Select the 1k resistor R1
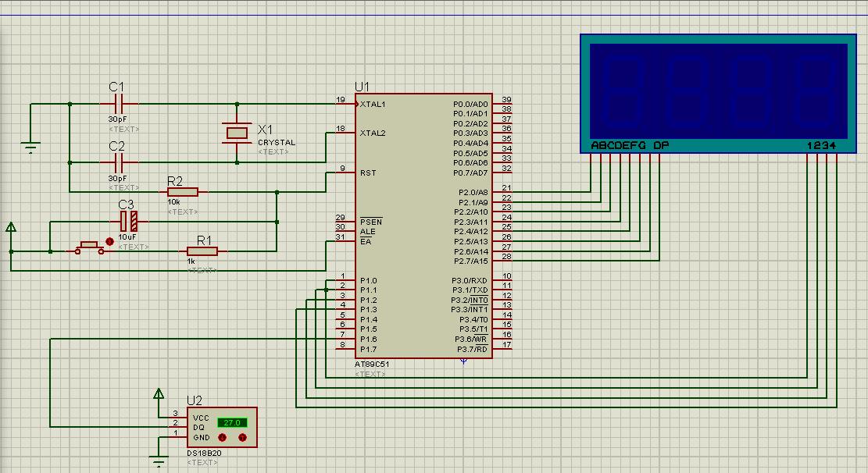The height and width of the screenshot is (473, 868). pos(202,251)
